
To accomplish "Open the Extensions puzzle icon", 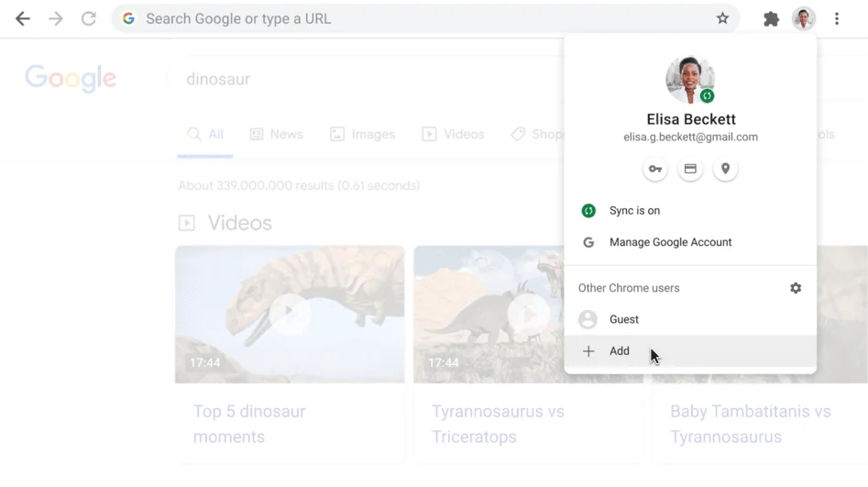I will pyautogui.click(x=771, y=18).
